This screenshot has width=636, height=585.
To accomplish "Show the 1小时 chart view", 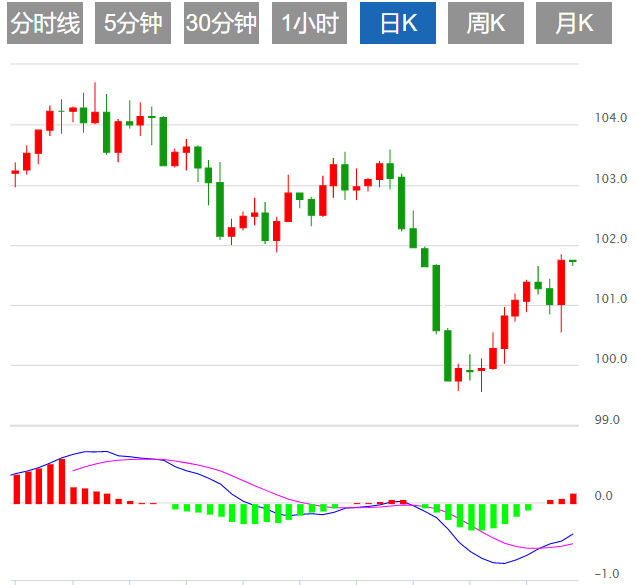I will click(309, 23).
